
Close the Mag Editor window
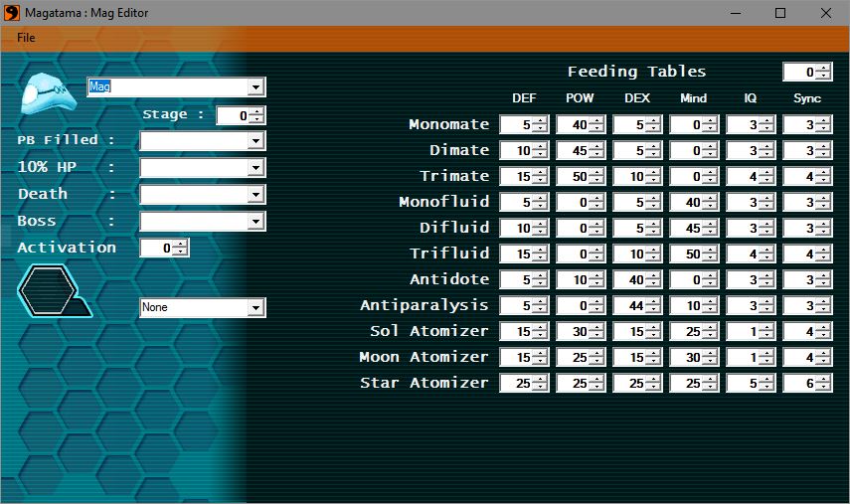click(x=825, y=13)
